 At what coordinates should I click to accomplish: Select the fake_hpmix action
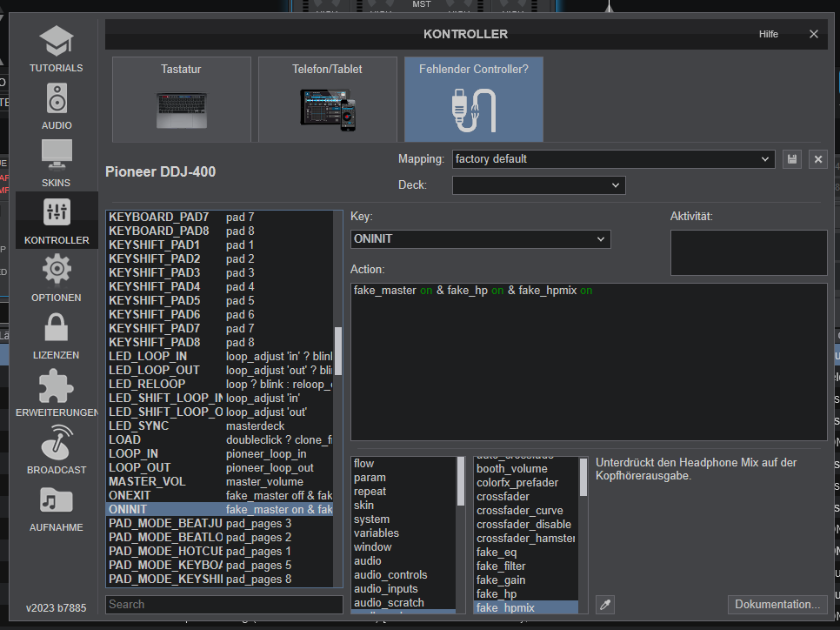pos(526,607)
